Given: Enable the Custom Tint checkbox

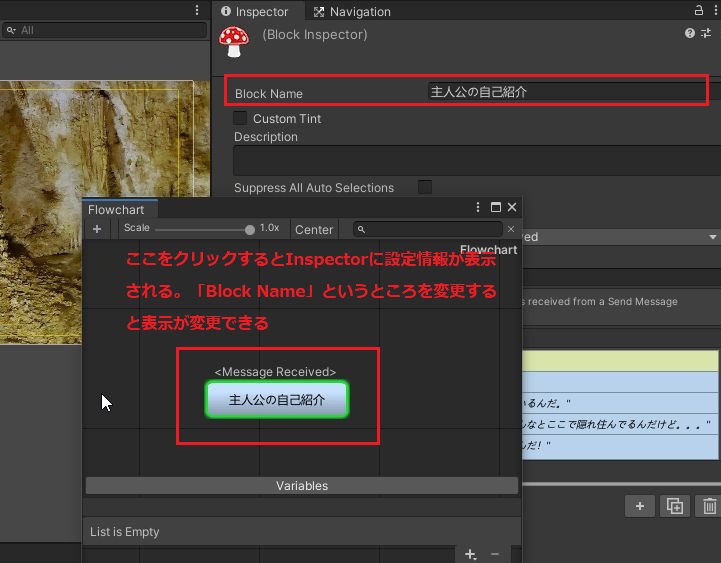Looking at the screenshot, I should pyautogui.click(x=240, y=118).
